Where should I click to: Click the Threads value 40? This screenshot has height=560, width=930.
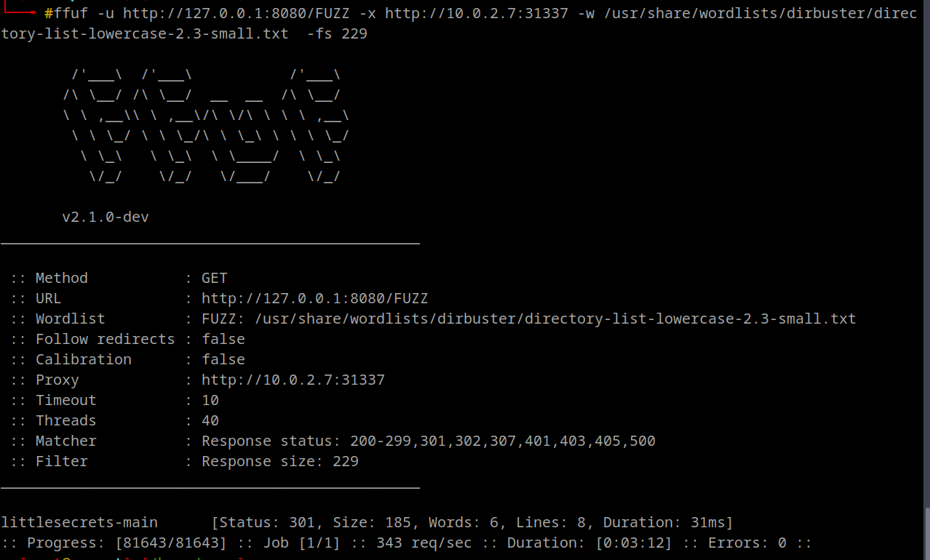(210, 420)
